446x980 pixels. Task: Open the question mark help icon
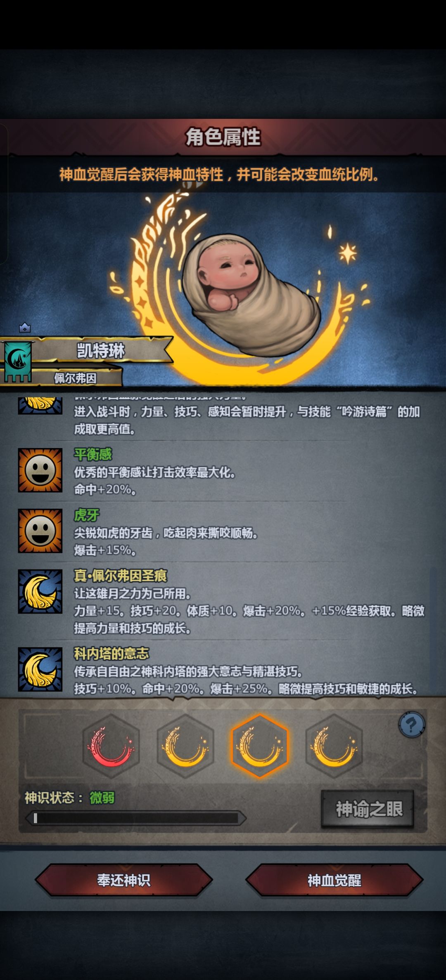(x=412, y=725)
